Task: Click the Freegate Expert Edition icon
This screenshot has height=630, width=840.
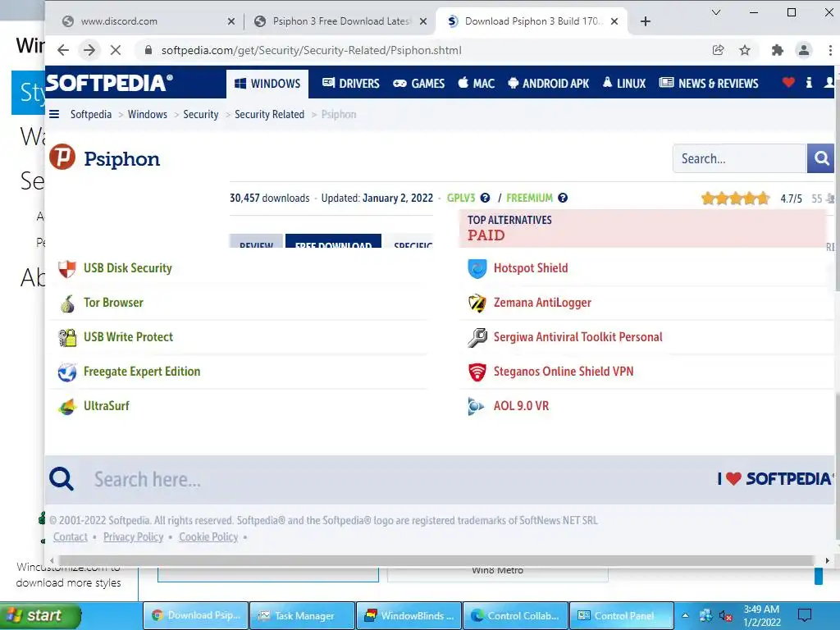Action: pos(67,372)
